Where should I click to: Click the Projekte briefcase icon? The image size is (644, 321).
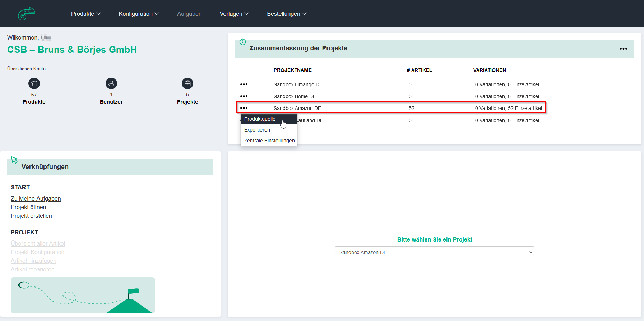[187, 83]
